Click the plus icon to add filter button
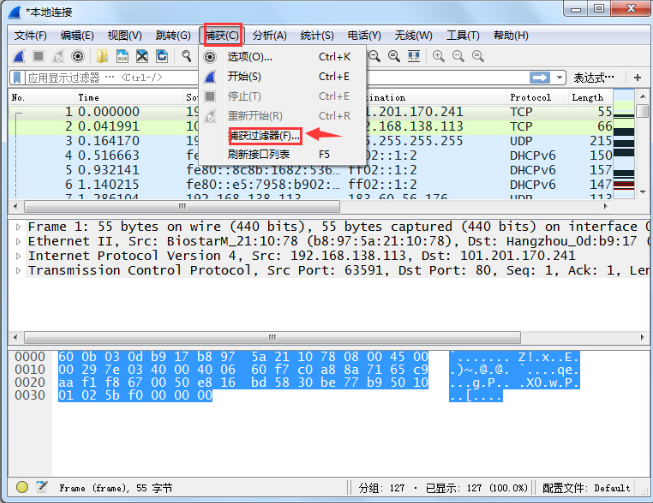Viewport: 653px width, 503px height. click(637, 77)
